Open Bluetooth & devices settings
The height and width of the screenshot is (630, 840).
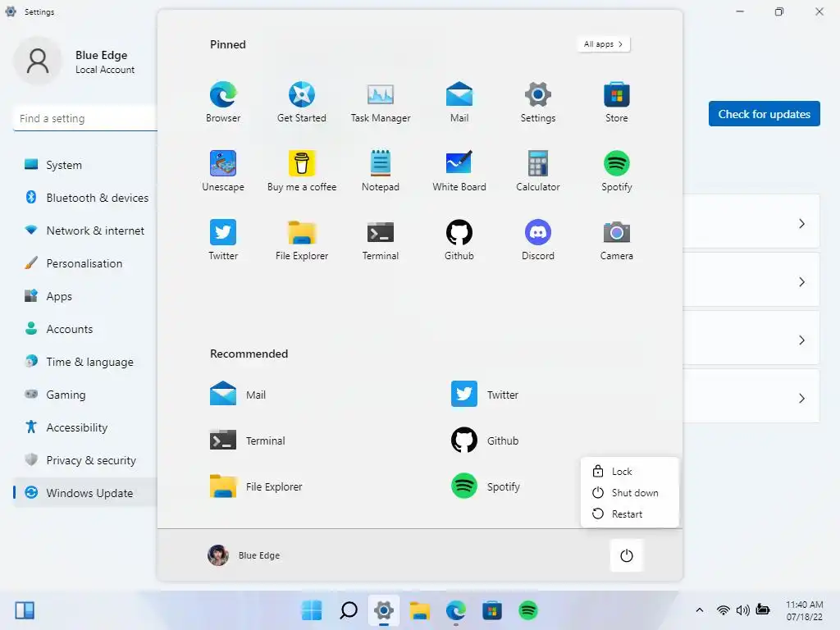click(x=85, y=198)
